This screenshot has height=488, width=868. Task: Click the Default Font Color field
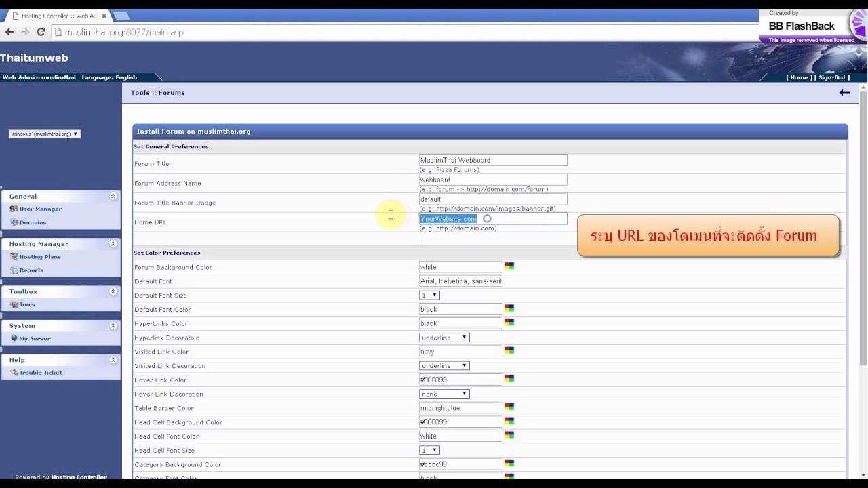pyautogui.click(x=460, y=309)
